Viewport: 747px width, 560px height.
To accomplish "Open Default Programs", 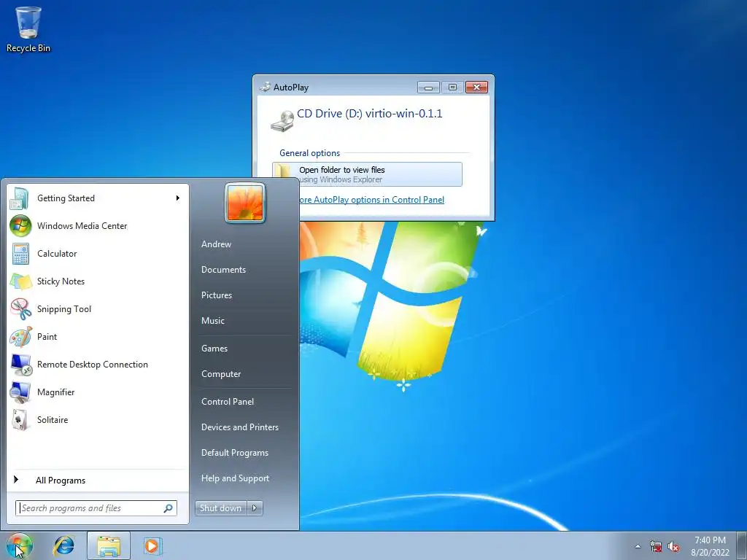I will tap(235, 453).
